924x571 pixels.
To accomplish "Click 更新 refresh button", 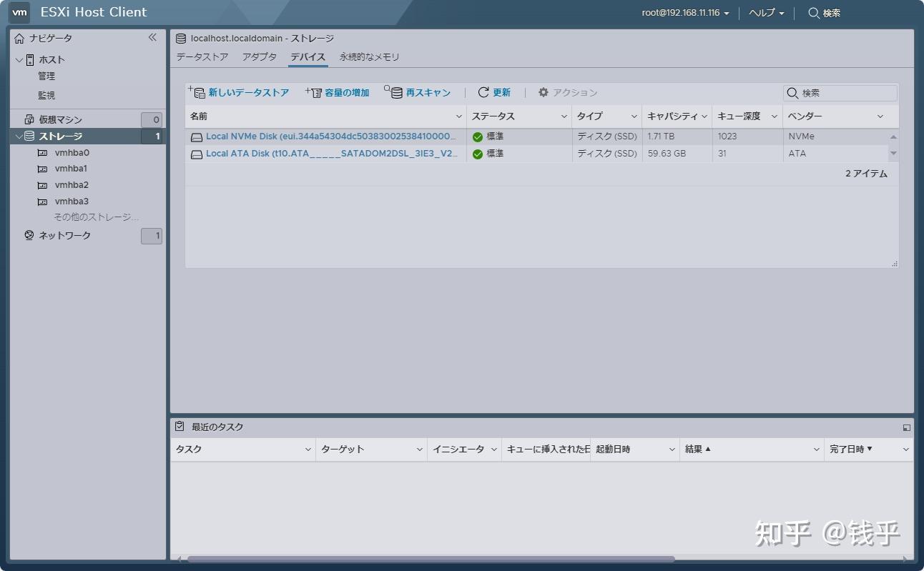I will click(494, 92).
